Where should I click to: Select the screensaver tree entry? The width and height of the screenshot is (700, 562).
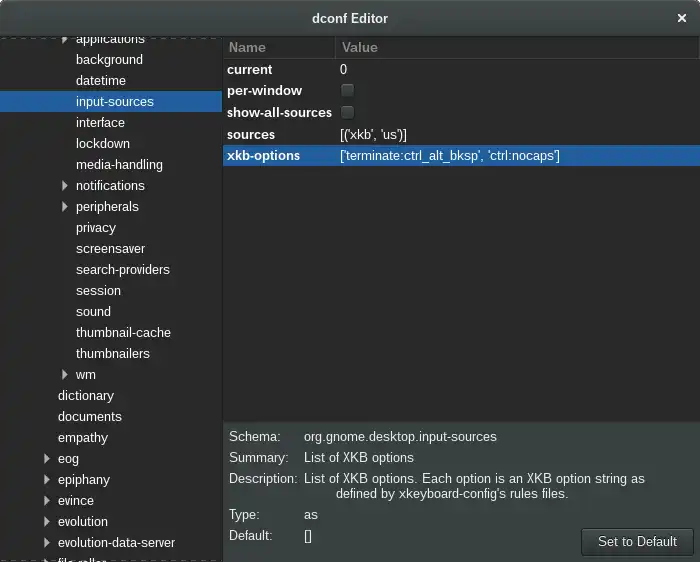coord(110,249)
